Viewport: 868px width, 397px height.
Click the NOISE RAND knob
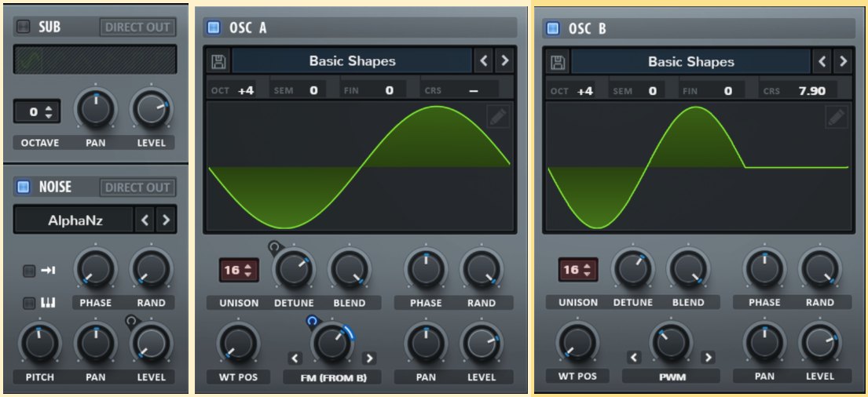tap(151, 269)
